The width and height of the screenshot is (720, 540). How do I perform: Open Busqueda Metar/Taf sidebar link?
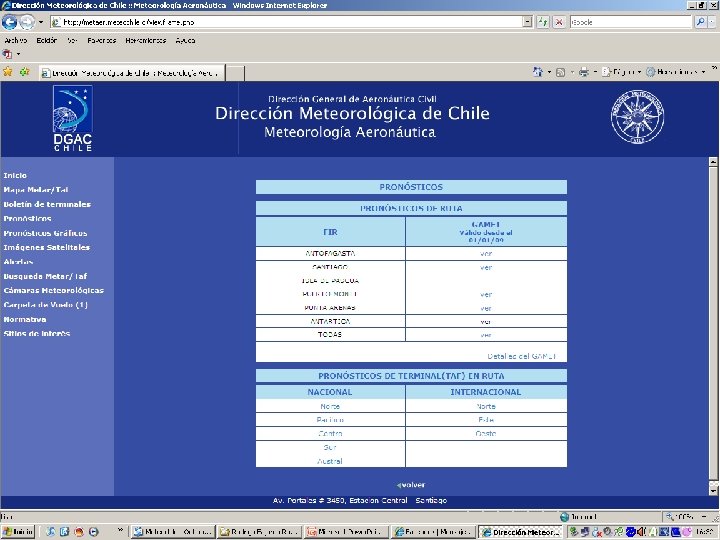45,276
